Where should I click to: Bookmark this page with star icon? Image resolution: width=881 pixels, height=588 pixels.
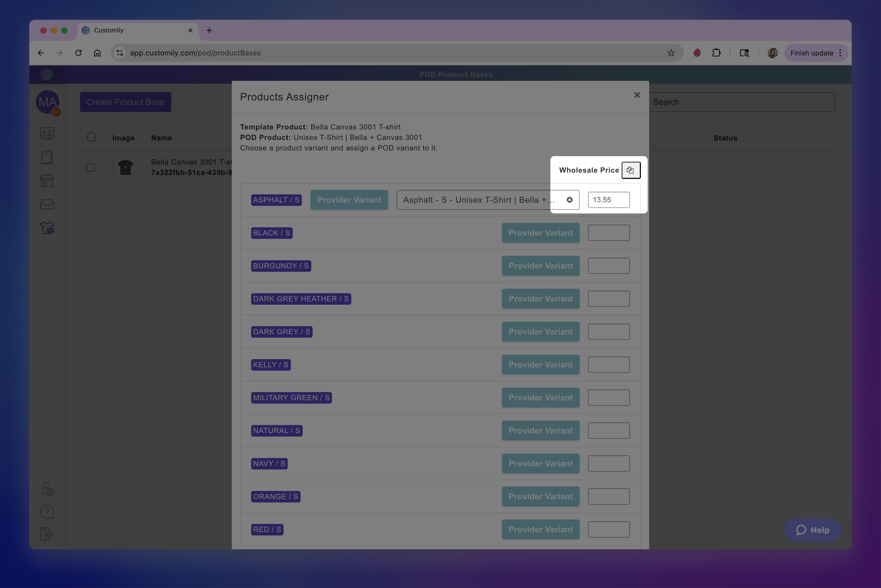[671, 53]
